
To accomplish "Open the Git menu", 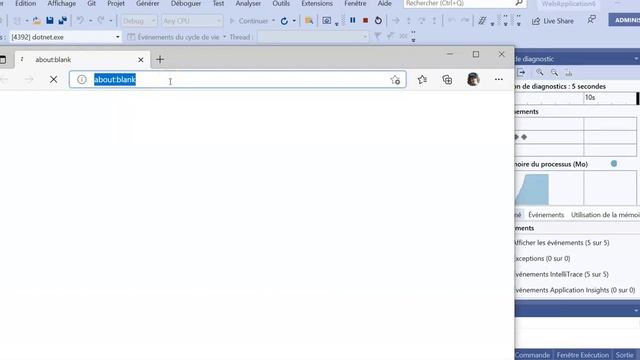I will (91, 3).
